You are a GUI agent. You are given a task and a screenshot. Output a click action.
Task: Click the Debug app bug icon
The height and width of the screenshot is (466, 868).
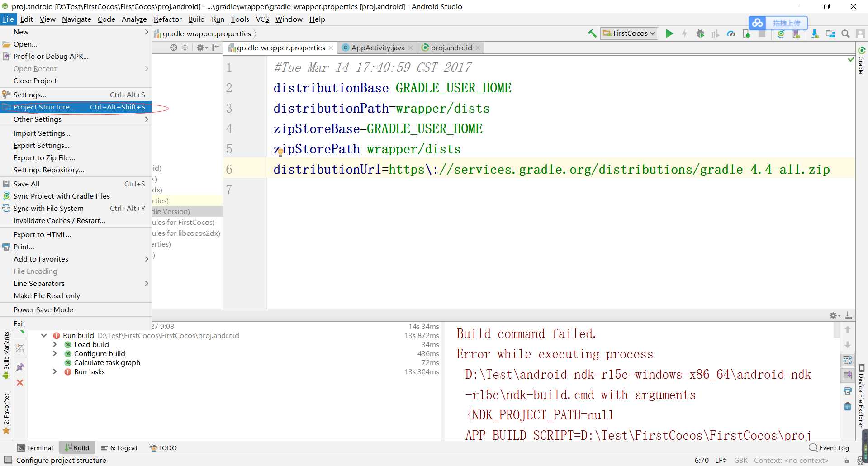click(x=700, y=33)
